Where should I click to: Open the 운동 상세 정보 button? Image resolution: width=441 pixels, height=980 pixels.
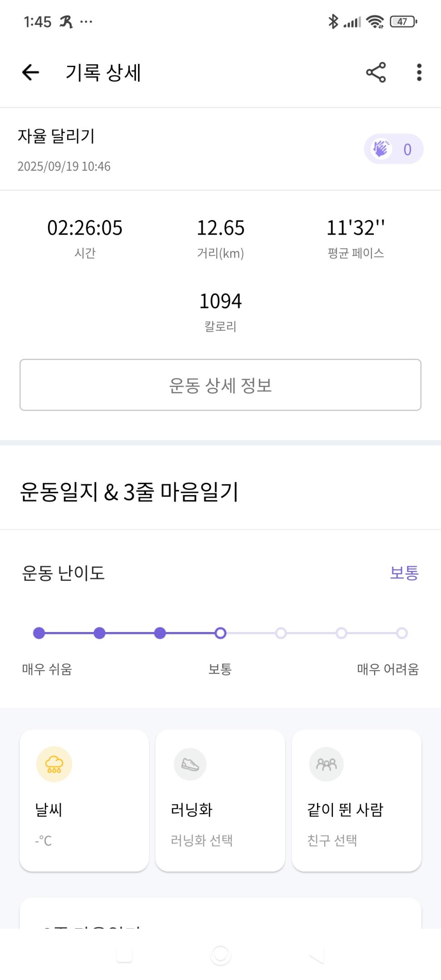pyautogui.click(x=220, y=385)
